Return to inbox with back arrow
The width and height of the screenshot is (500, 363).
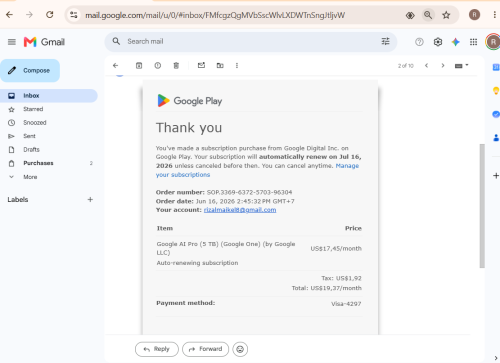pos(116,66)
